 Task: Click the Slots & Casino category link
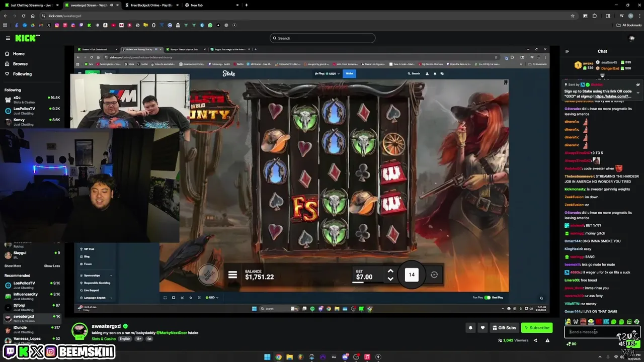pos(103,339)
